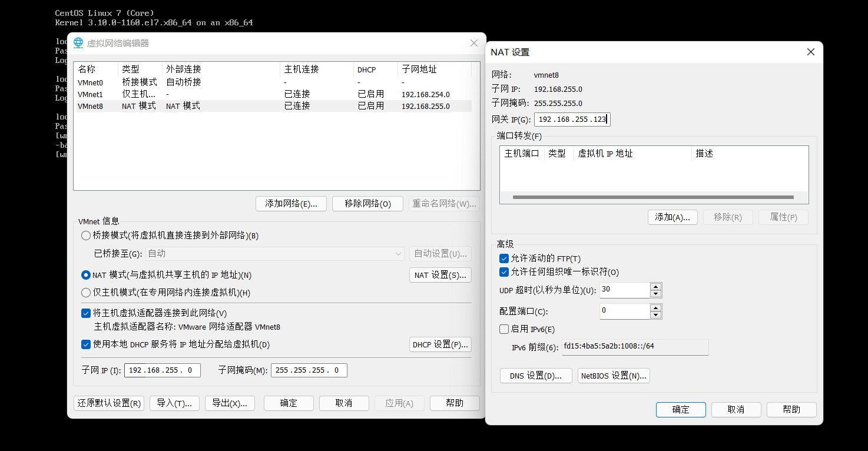Image resolution: width=868 pixels, height=451 pixels.
Task: Click the 添加网络(E)... button
Action: (291, 204)
